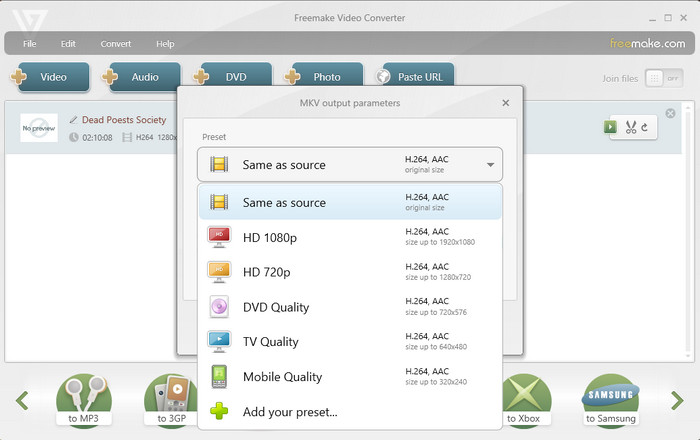
Task: Click the green plus icon for custom preset
Action: coord(219,411)
